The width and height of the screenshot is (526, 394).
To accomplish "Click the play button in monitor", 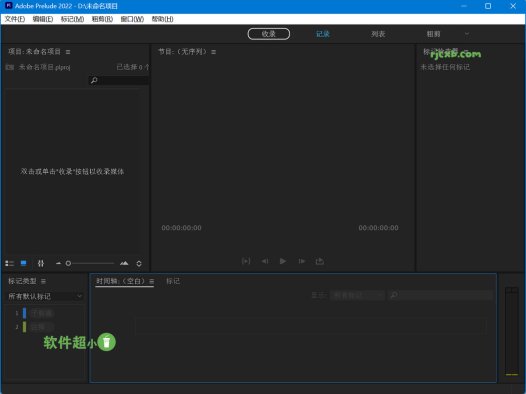I will click(283, 261).
